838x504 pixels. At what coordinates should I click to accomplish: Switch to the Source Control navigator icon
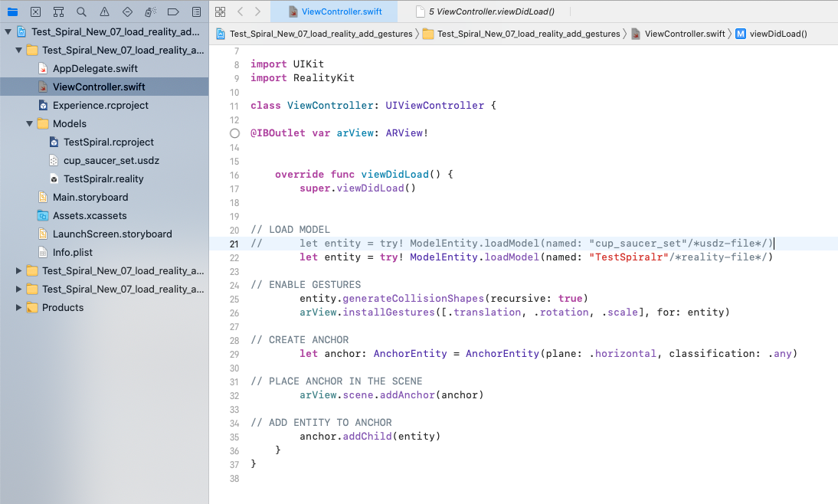pos(35,11)
